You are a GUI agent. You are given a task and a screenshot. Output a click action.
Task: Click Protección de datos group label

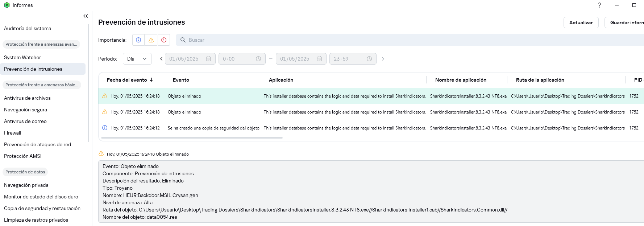(x=25, y=172)
